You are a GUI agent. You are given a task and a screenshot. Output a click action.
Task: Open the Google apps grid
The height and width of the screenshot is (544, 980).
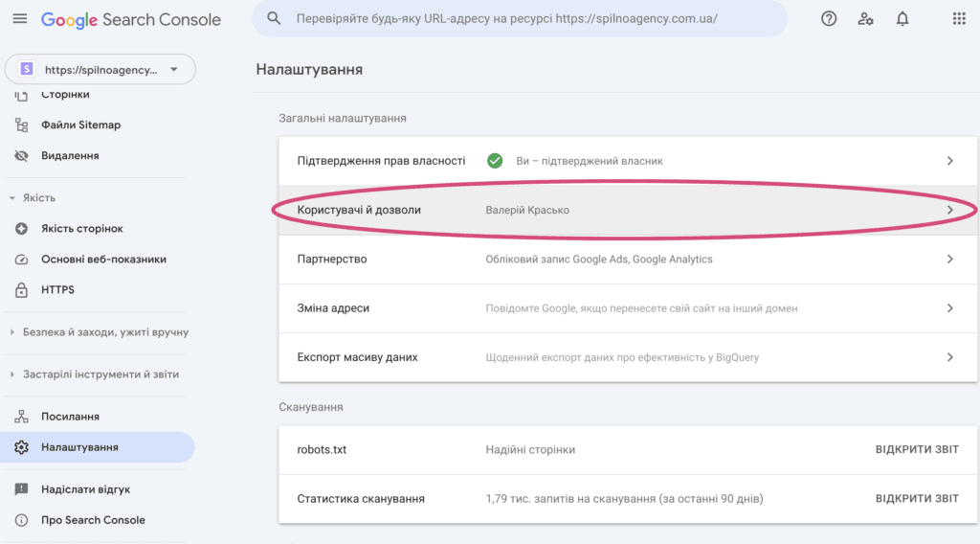[959, 19]
